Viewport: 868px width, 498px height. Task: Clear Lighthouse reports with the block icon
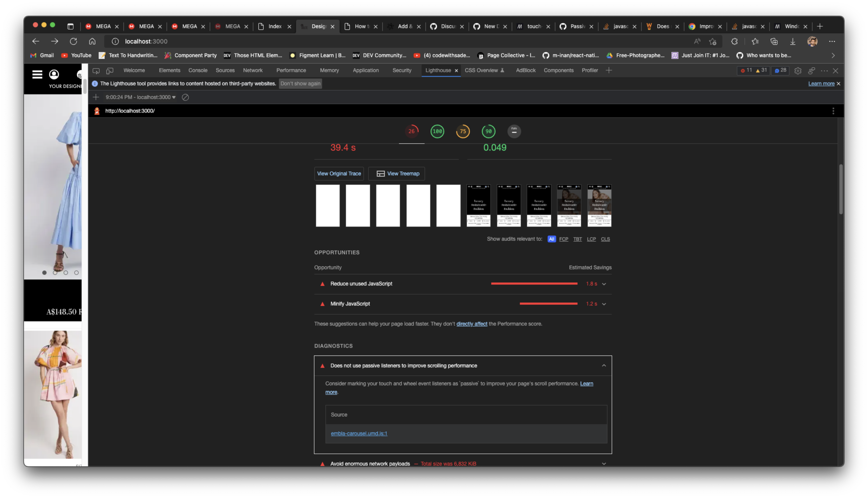click(x=186, y=97)
